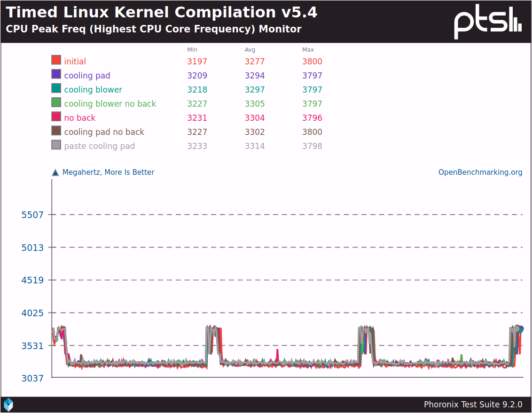The width and height of the screenshot is (532, 413).
Task: Click the PTS logo in header
Action: click(487, 22)
